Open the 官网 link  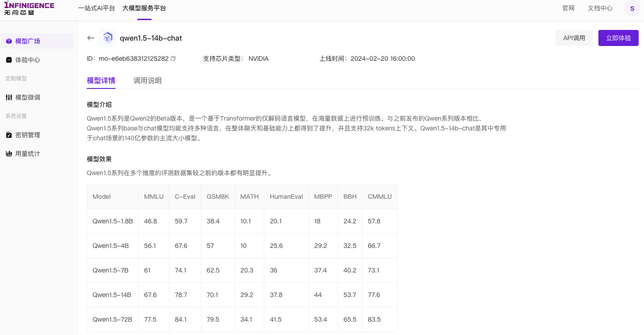point(568,8)
